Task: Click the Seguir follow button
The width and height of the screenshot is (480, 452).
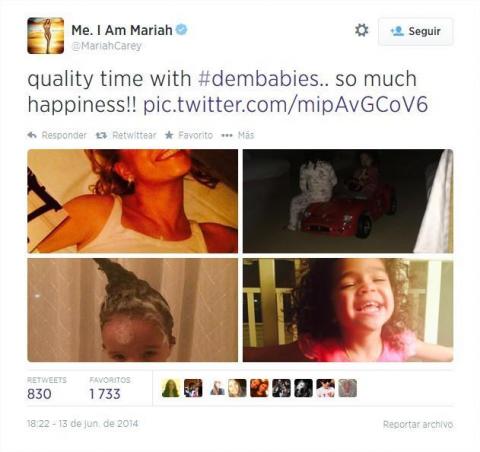Action: click(416, 31)
